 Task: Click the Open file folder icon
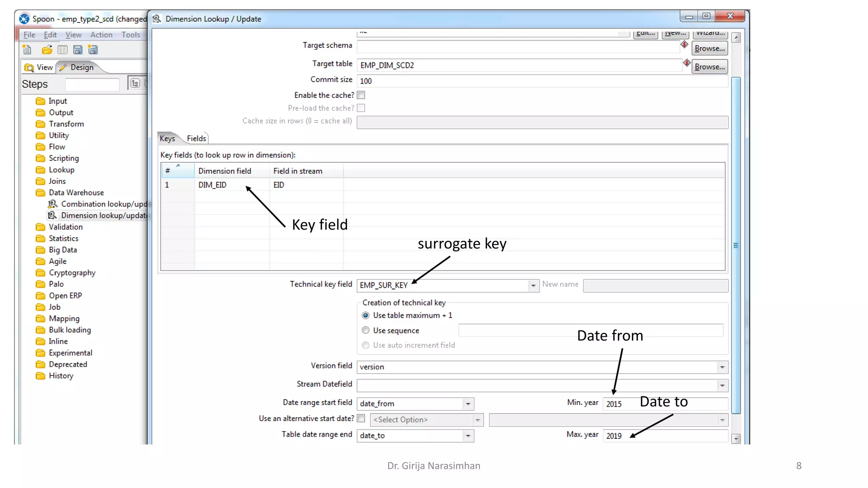tap(47, 50)
